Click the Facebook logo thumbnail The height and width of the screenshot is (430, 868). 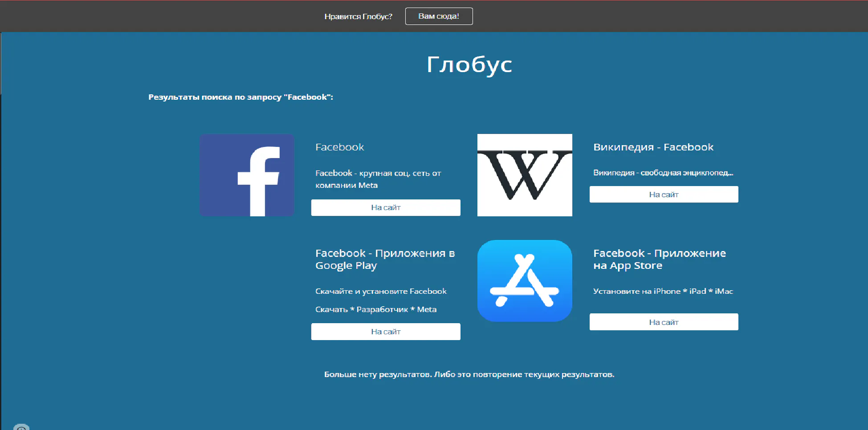[x=247, y=175]
